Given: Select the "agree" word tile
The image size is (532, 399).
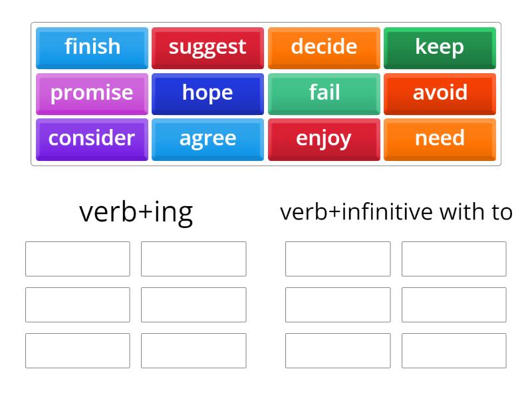Looking at the screenshot, I should (207, 139).
